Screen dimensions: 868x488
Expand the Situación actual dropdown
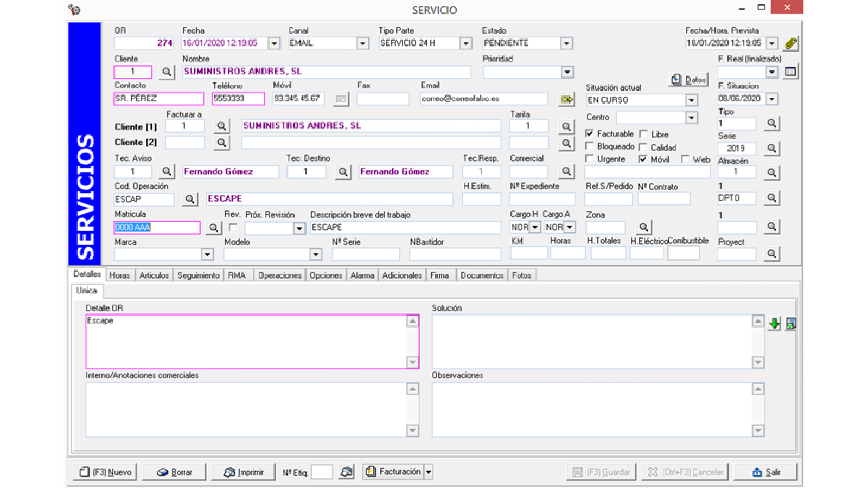click(x=691, y=100)
